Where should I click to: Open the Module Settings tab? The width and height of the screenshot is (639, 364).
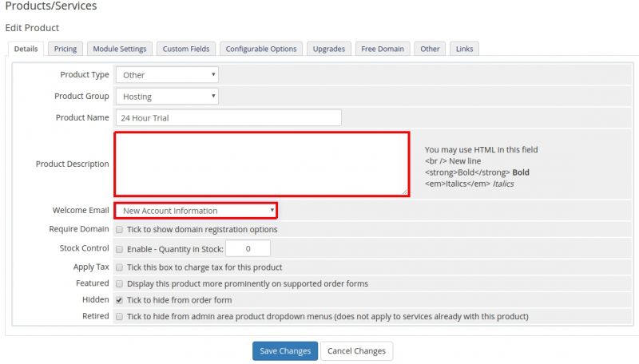120,49
